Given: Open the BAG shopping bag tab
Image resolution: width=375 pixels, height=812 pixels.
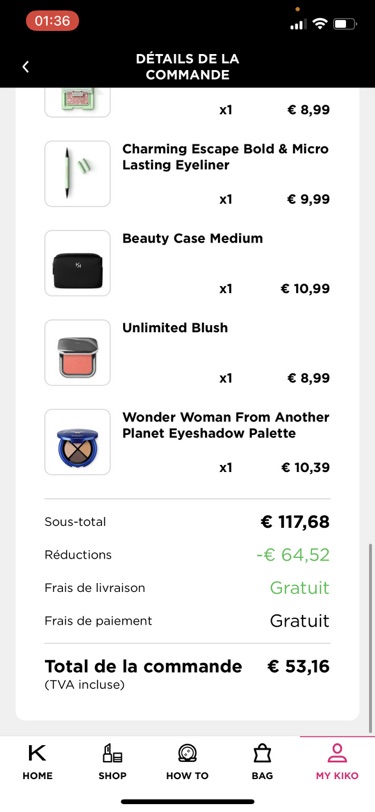Looking at the screenshot, I should click(262, 762).
